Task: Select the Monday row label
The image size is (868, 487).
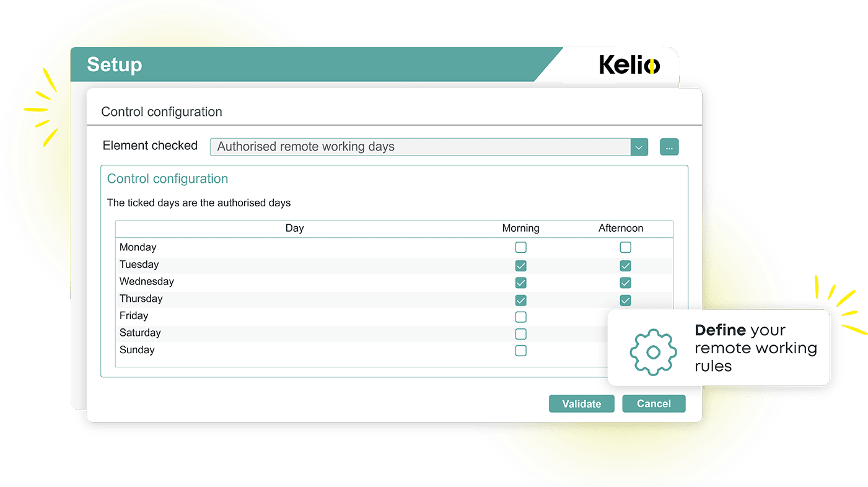Action: [x=138, y=247]
